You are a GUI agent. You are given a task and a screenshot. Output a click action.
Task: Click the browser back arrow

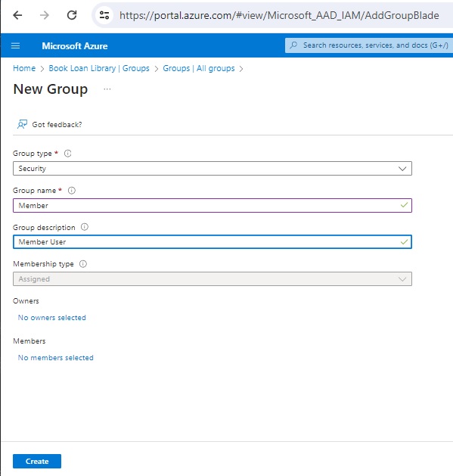[x=17, y=15]
